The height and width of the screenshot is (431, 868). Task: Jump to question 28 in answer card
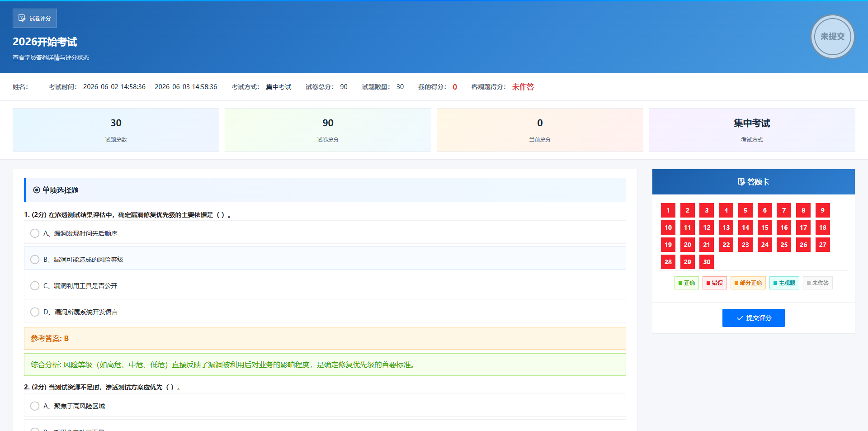(668, 262)
